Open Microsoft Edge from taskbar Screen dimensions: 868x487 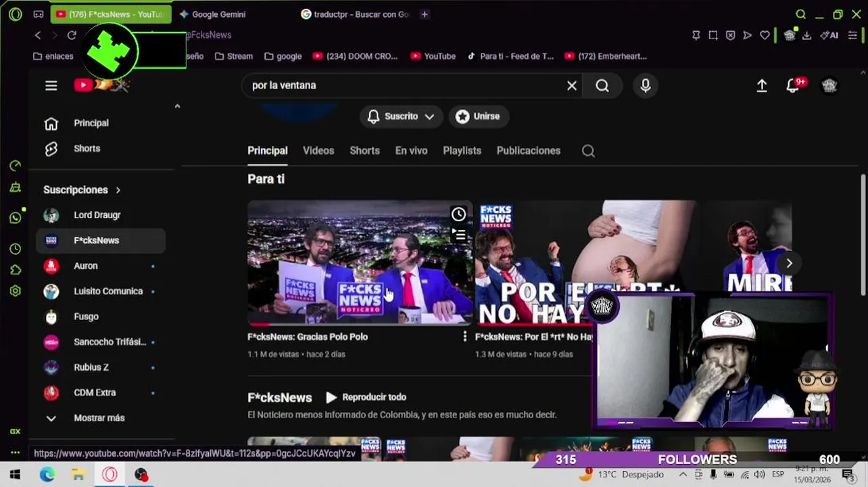click(x=47, y=475)
